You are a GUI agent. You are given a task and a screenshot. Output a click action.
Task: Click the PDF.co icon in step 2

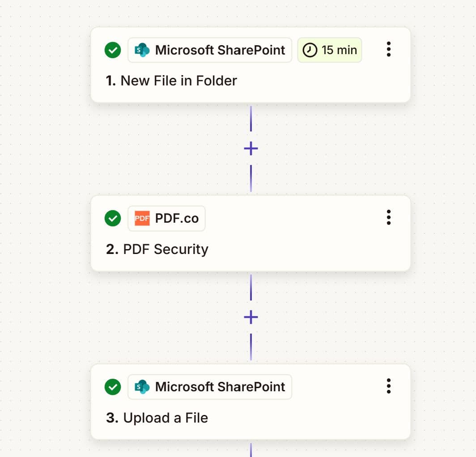(x=142, y=219)
